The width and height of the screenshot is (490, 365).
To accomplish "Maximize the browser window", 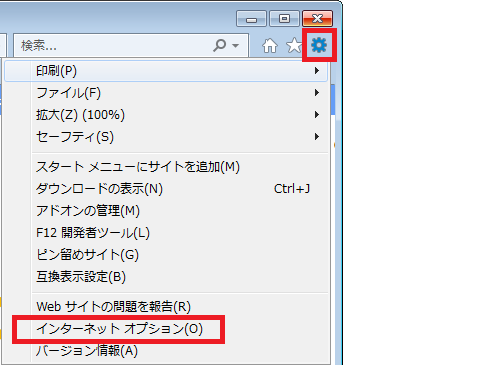I will 284,18.
